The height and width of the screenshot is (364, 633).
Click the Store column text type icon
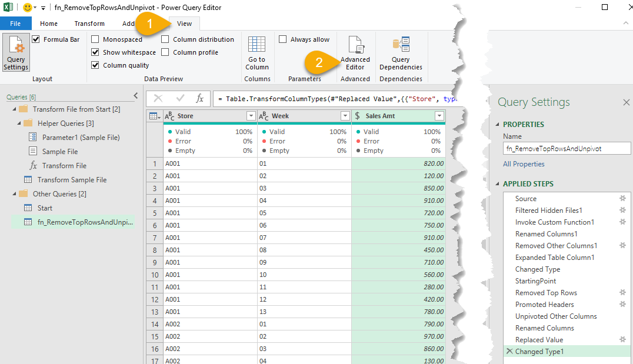click(169, 116)
